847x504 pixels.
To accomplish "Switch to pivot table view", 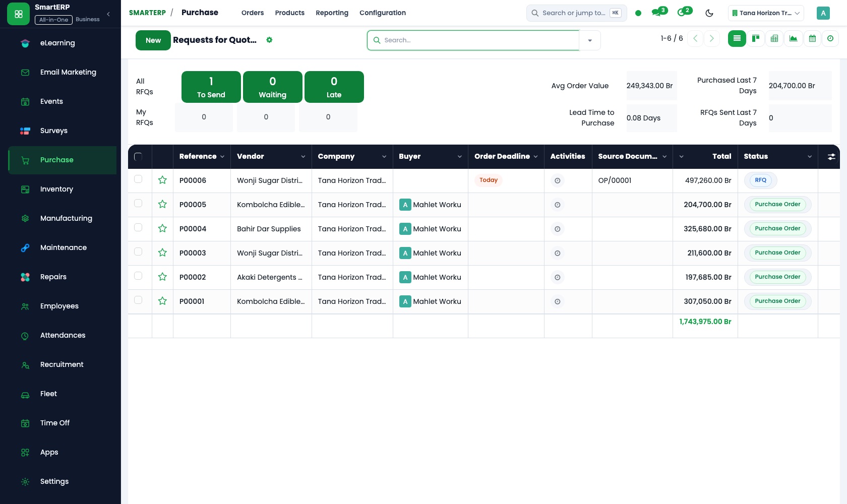I will point(774,38).
